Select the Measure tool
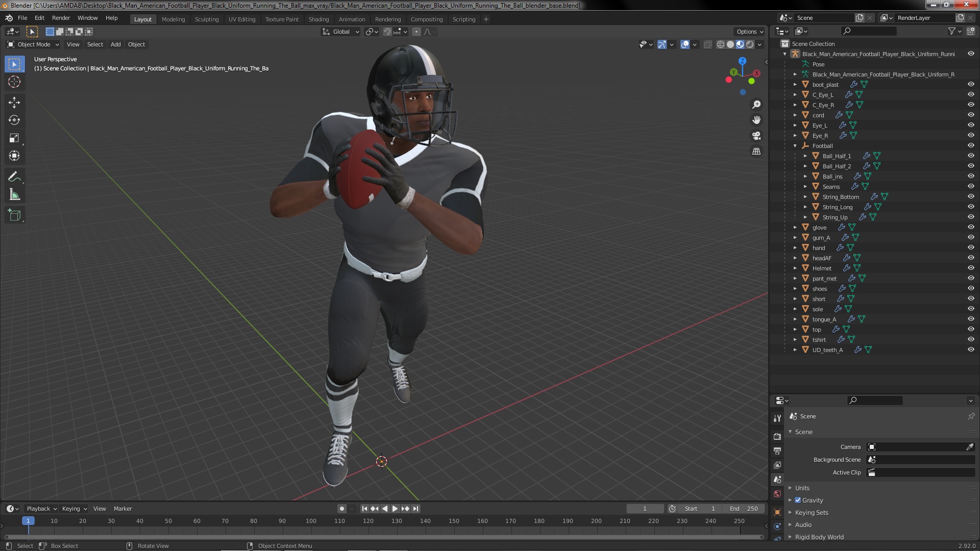 pos(14,194)
